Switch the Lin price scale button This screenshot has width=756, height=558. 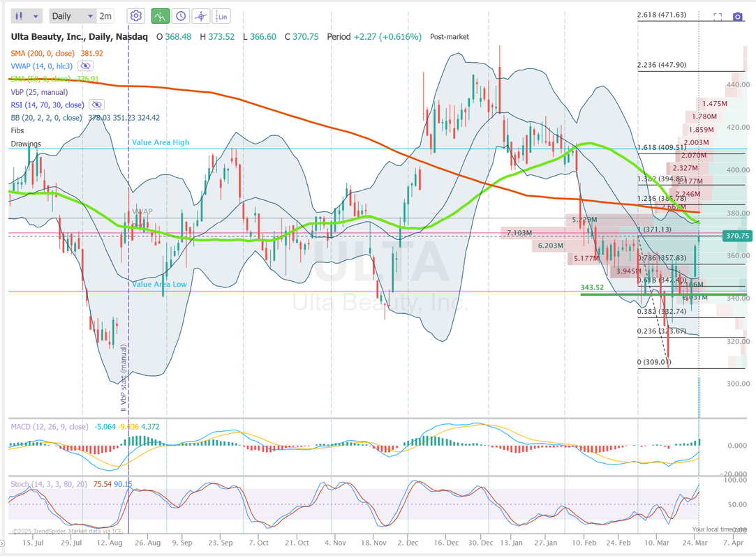click(221, 16)
